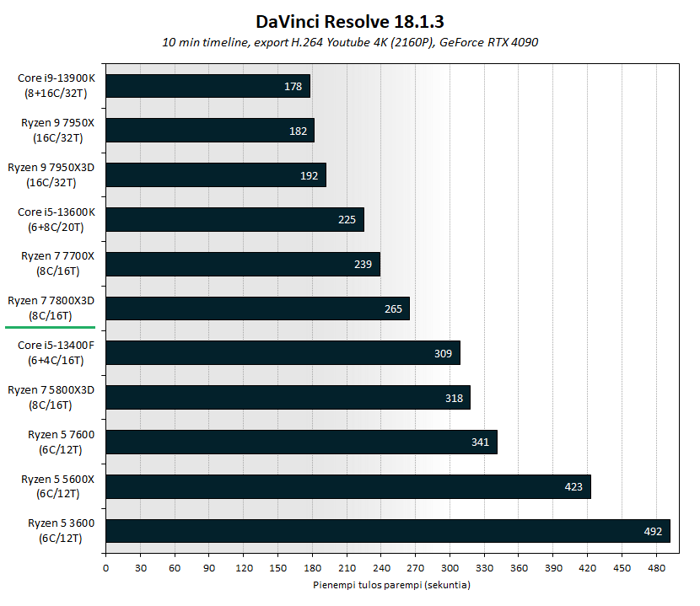Click the Ryzen 5 7600 bar value 341

tap(481, 442)
